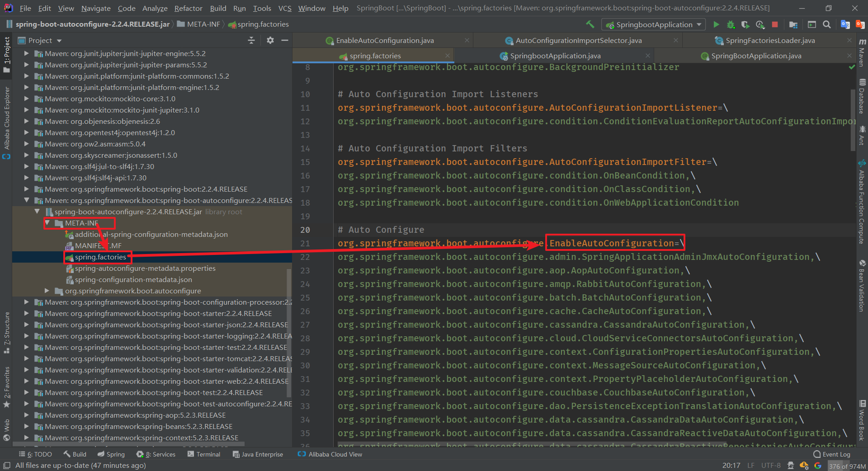This screenshot has height=471, width=868.
Task: Open the Services tool window
Action: 156,454
